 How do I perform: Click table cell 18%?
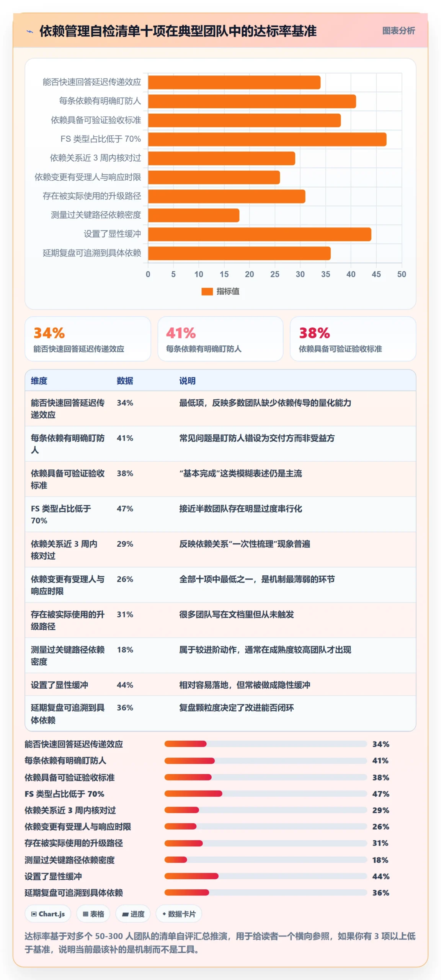125,650
